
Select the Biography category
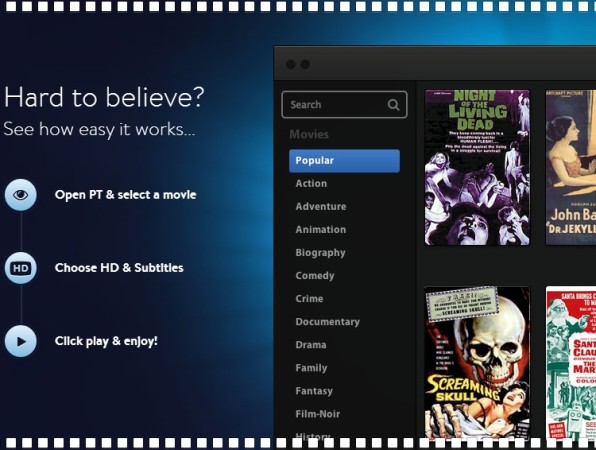[320, 253]
